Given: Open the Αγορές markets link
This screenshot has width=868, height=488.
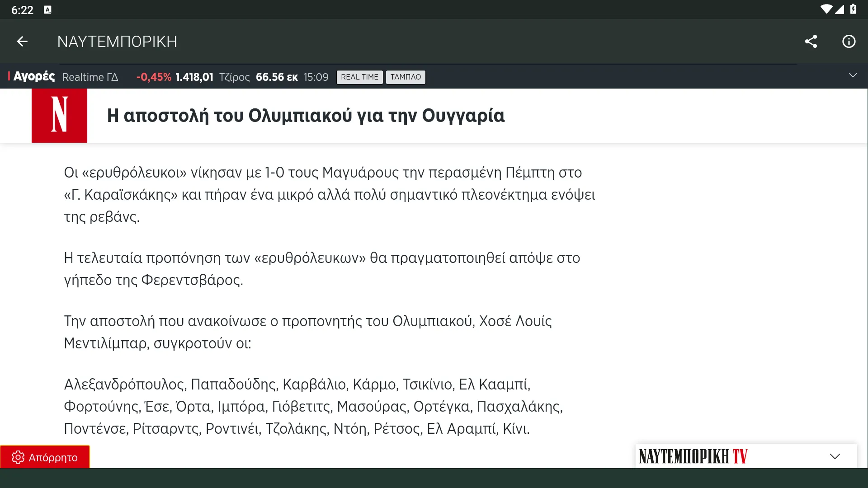Looking at the screenshot, I should (34, 76).
